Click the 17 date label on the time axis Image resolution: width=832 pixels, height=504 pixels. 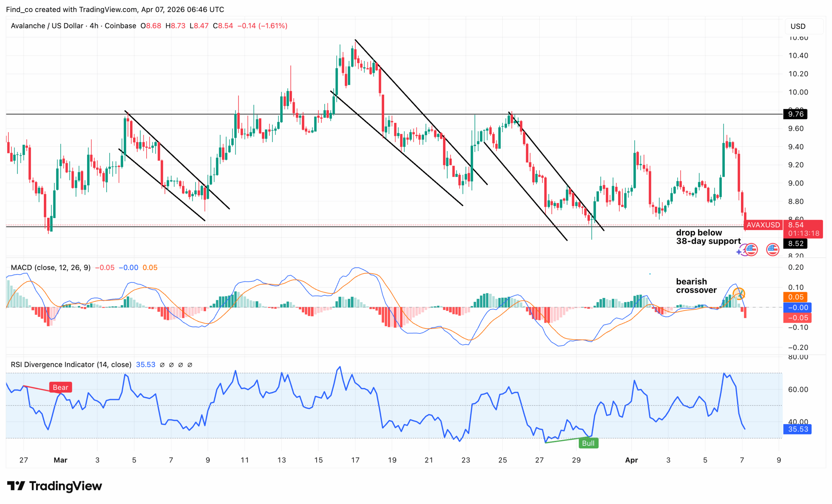coord(355,460)
